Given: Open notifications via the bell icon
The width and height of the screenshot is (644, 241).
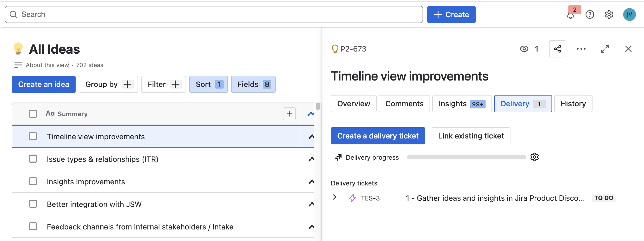Looking at the screenshot, I should 570,15.
